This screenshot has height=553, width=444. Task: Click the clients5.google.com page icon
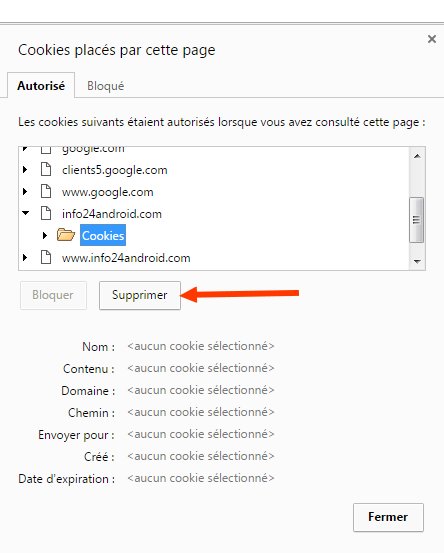click(46, 170)
